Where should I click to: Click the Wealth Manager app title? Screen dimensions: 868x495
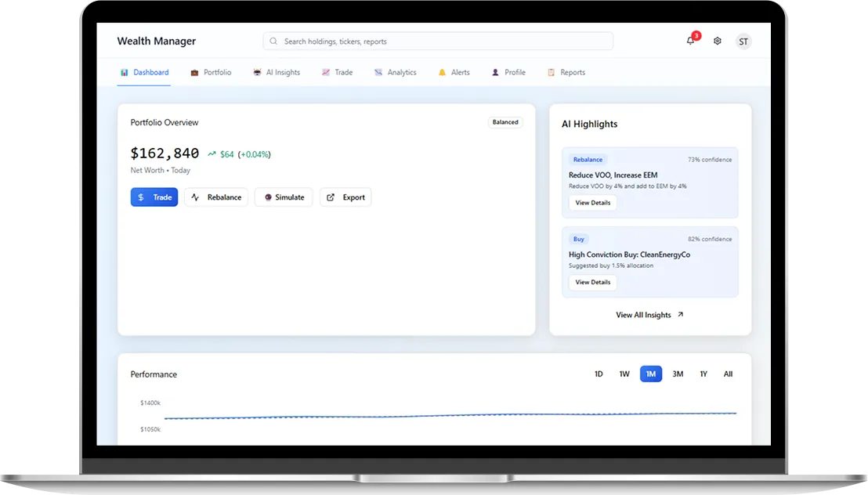pos(157,41)
